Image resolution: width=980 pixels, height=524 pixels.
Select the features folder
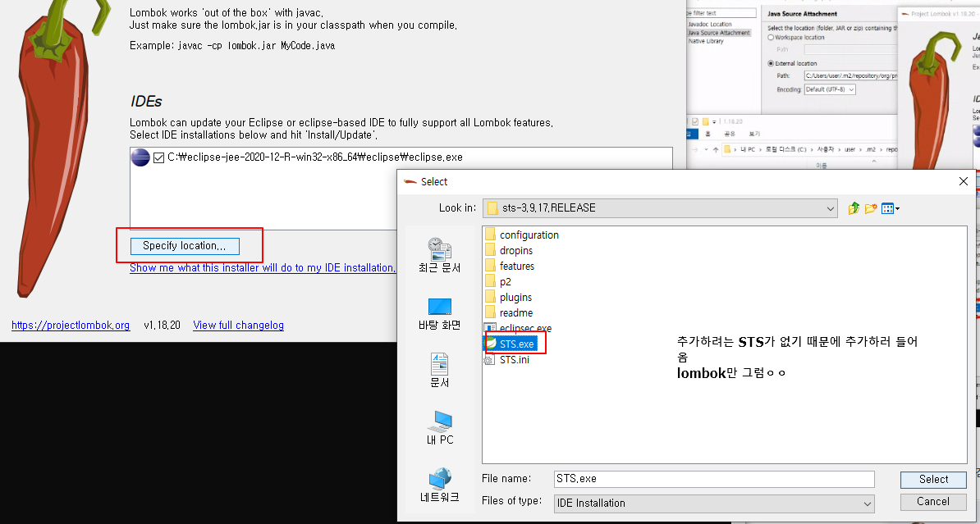point(510,266)
